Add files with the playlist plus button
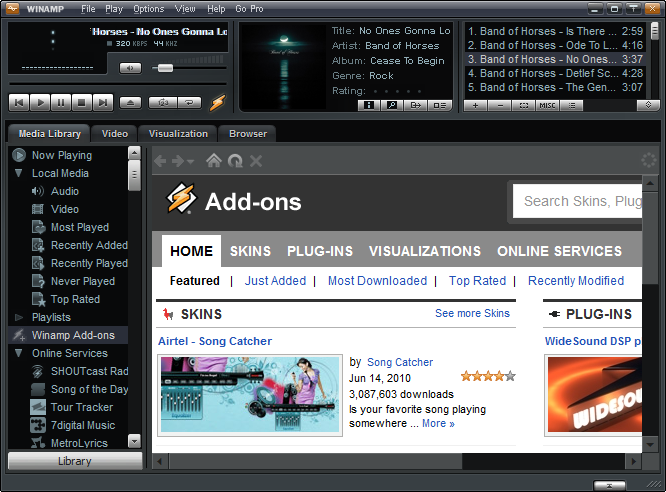The width and height of the screenshot is (666, 492). coord(475,105)
